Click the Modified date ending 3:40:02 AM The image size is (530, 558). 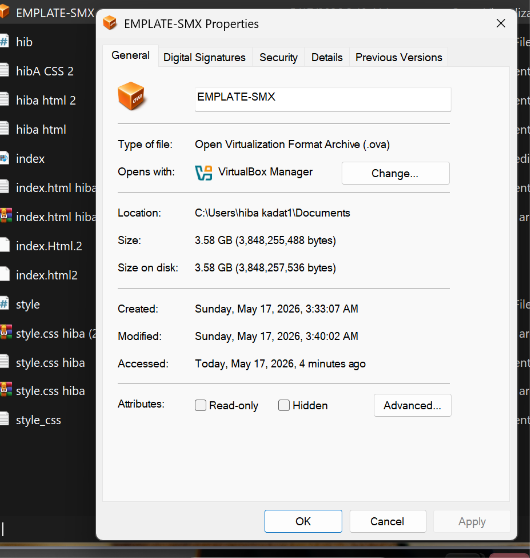tap(277, 336)
